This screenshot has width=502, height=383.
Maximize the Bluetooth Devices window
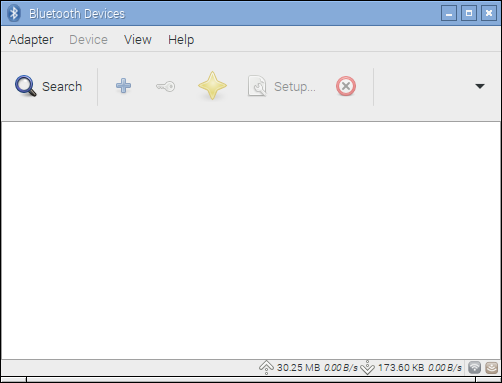tap(469, 13)
